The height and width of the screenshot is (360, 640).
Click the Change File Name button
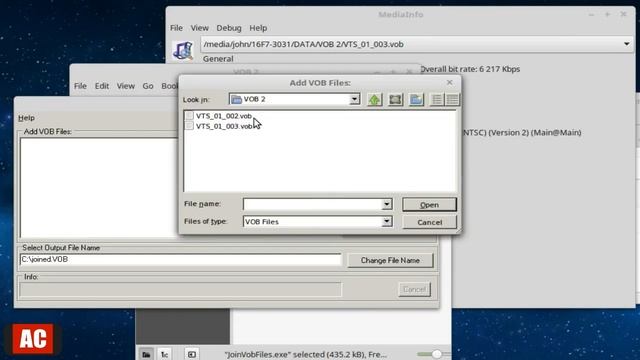(x=390, y=260)
